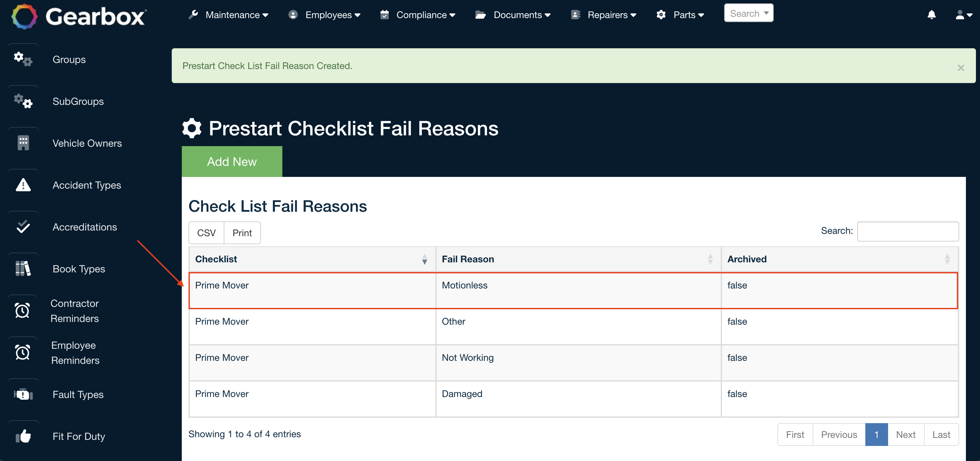This screenshot has height=461, width=980.
Task: Open Book Types in sidebar
Action: pyautogui.click(x=79, y=269)
